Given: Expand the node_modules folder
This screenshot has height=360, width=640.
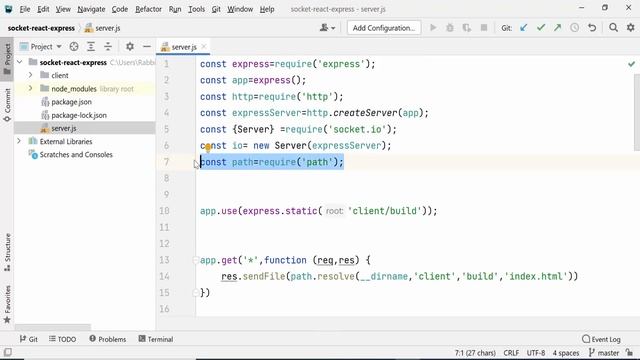Looking at the screenshot, I should 30,88.
